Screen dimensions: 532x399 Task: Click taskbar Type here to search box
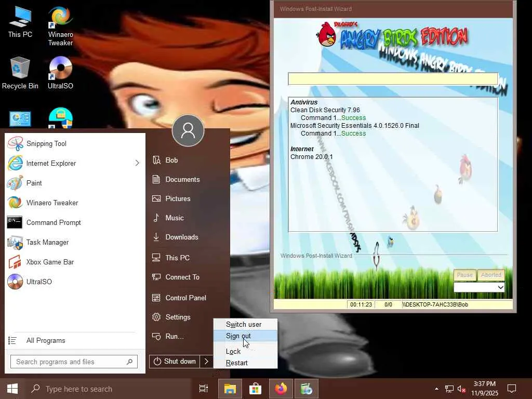[x=109, y=389]
